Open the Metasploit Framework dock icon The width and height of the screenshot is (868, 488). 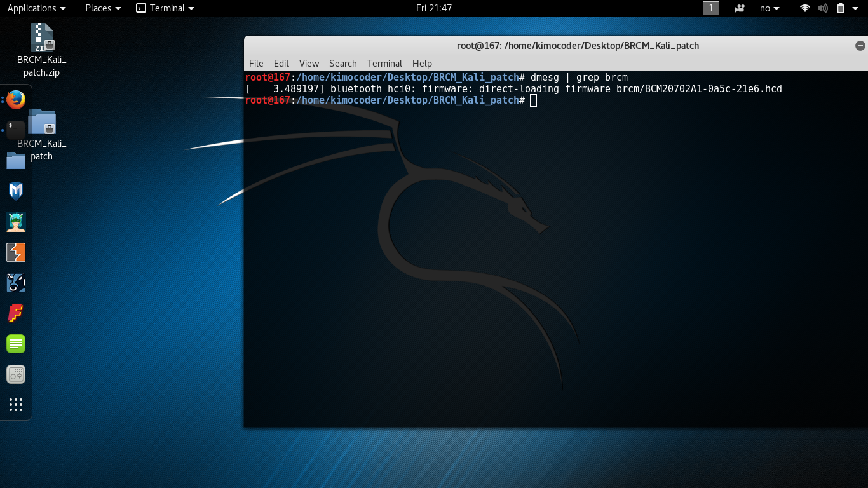(x=16, y=191)
